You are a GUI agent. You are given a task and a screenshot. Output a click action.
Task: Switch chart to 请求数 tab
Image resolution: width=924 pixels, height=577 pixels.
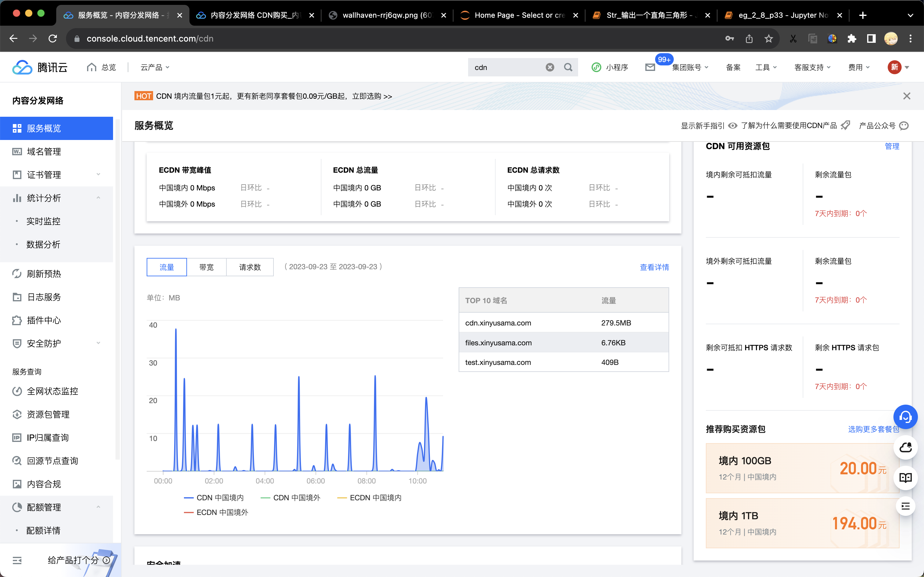250,267
